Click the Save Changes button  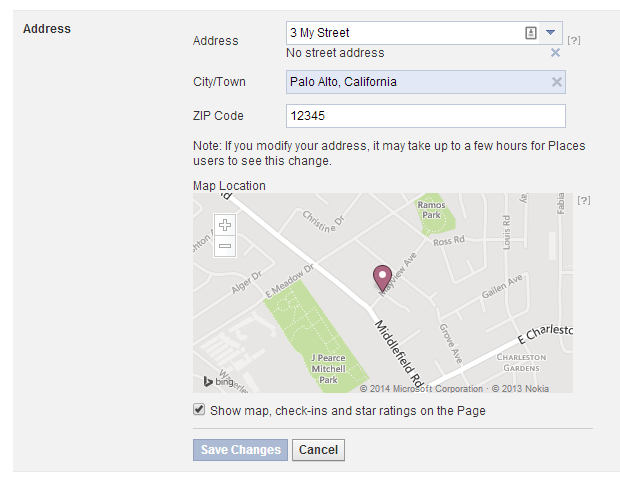(x=240, y=450)
